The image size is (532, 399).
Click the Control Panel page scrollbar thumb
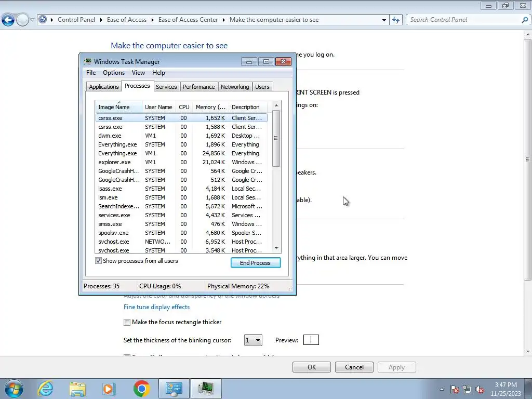coord(528,159)
